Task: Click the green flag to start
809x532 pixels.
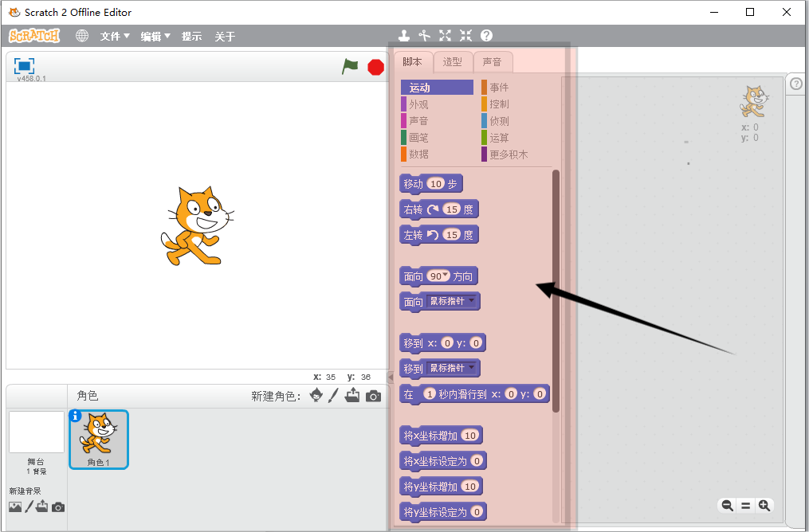Action: (x=350, y=66)
